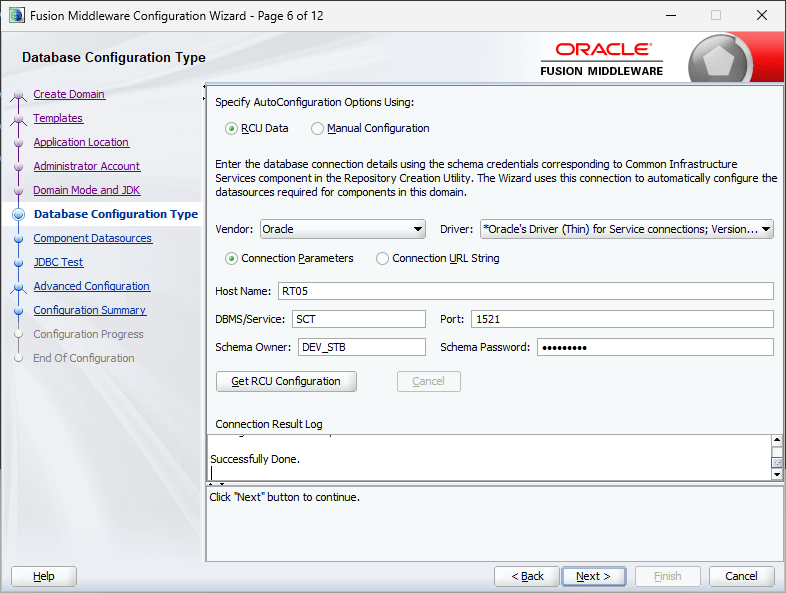Click the wizard app icon in title bar
Screen dimensions: 786x593
tap(17, 15)
